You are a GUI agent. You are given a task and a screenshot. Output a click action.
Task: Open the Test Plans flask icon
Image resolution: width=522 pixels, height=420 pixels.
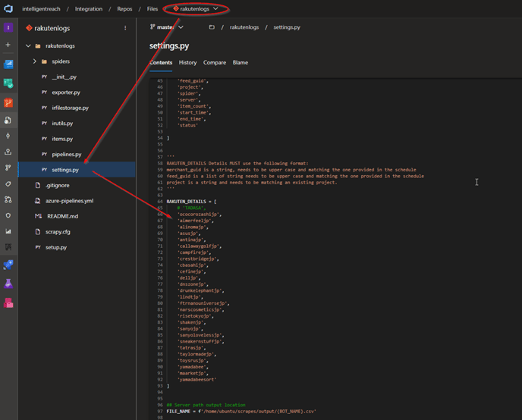tap(8, 284)
